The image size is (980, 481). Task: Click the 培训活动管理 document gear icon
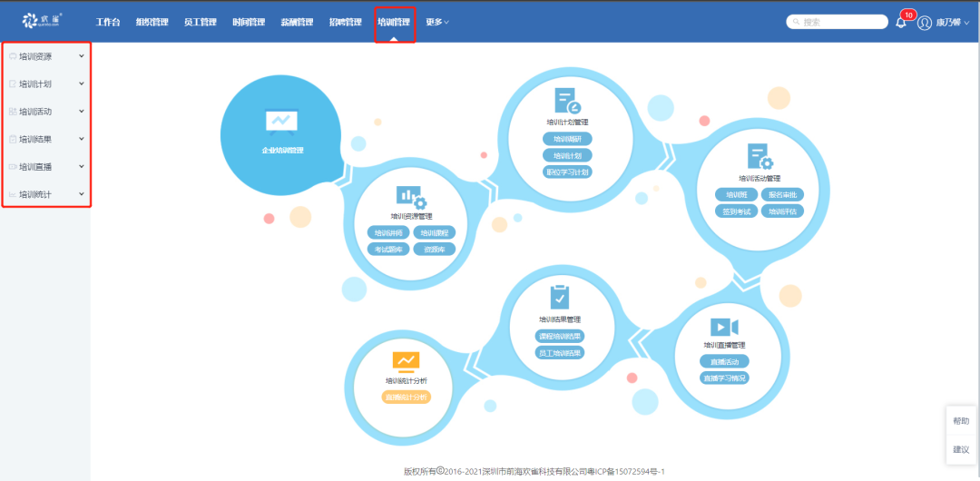point(759,157)
